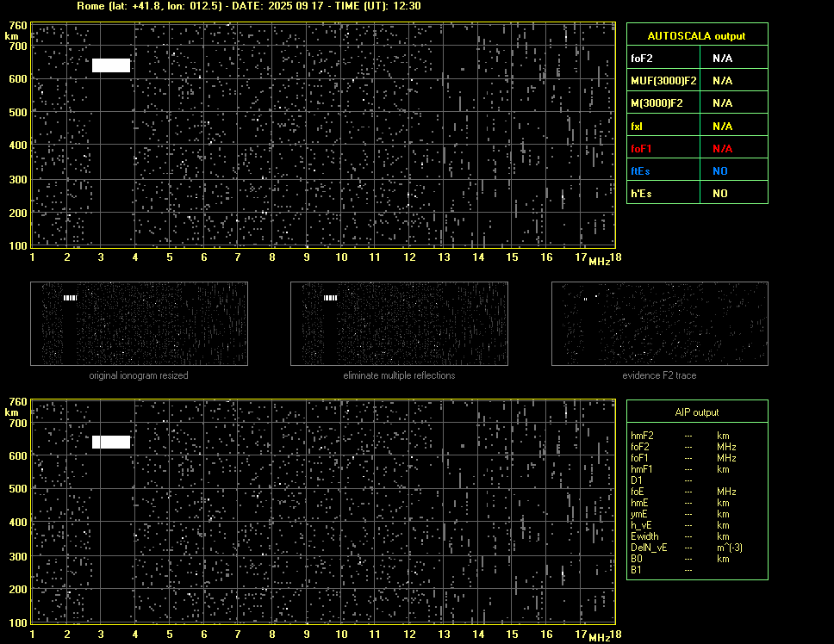Click the fxI label
The width and height of the screenshot is (834, 644).
tap(637, 127)
